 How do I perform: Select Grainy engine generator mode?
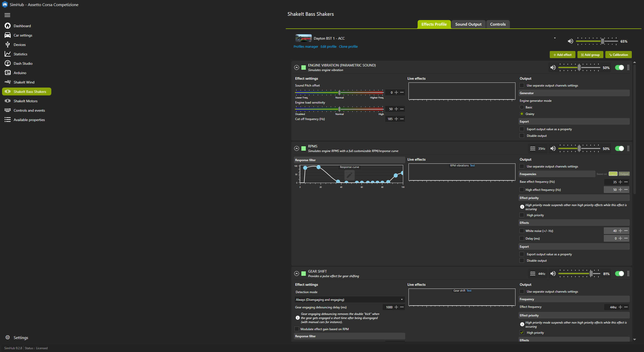[522, 114]
